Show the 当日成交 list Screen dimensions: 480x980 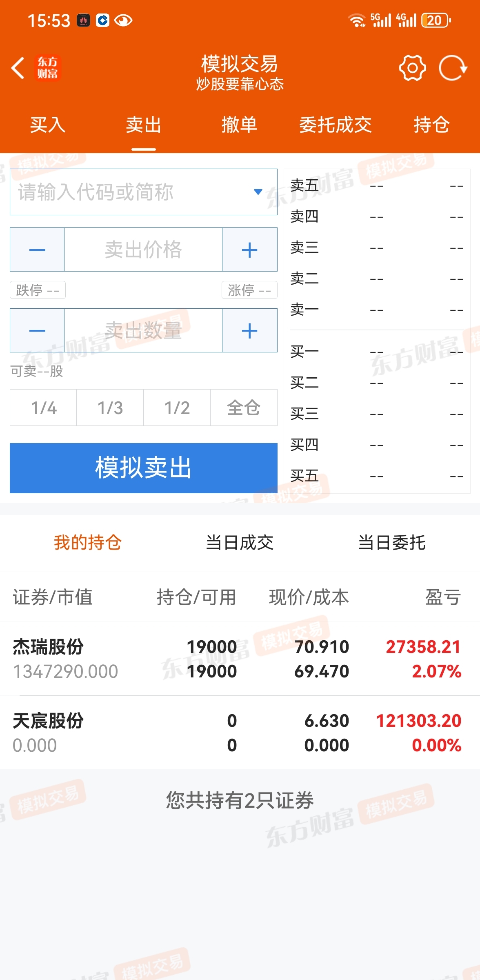click(240, 543)
